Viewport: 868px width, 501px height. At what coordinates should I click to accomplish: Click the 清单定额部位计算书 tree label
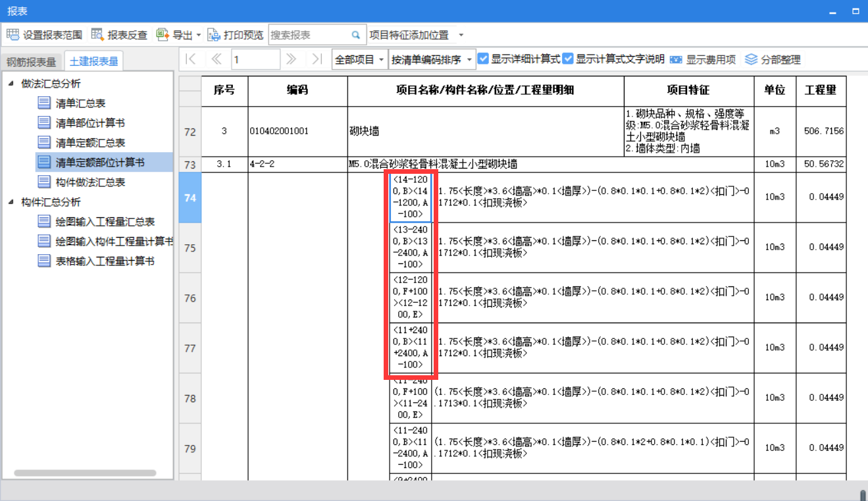[x=100, y=163]
